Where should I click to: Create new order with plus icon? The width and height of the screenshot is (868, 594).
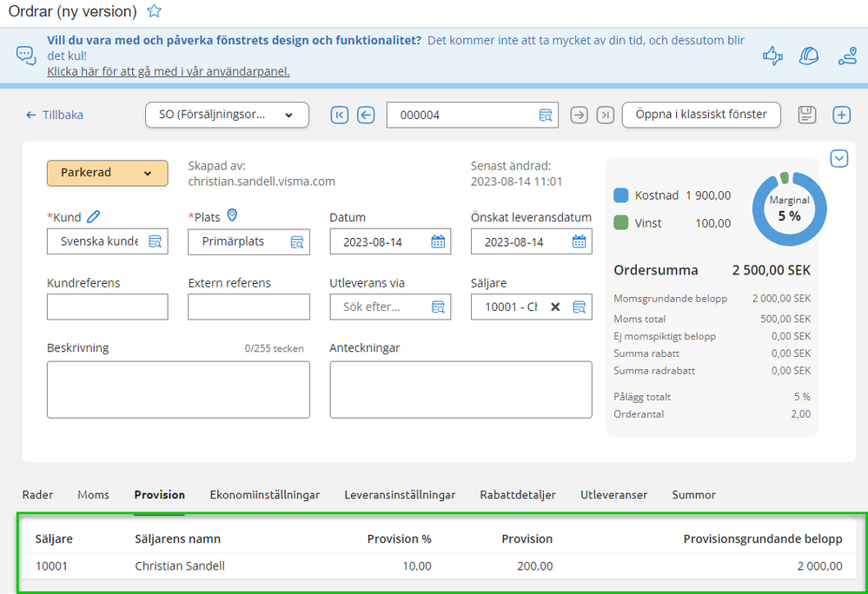pos(841,115)
